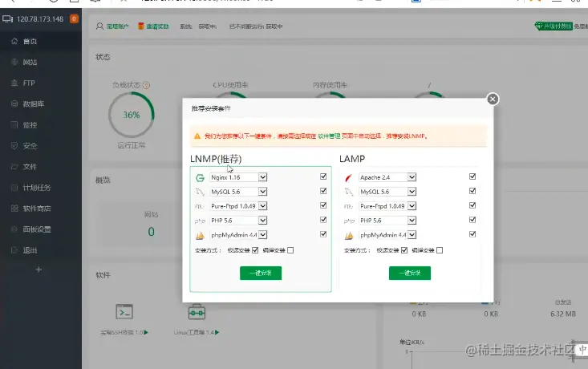Click the LAMP 一键安装 button

coord(410,273)
